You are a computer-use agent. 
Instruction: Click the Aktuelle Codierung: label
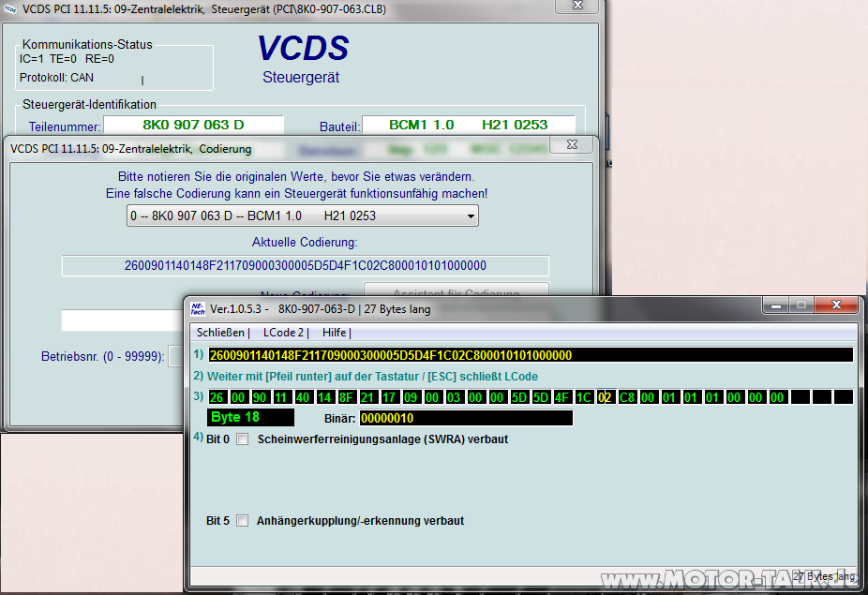pos(305,243)
